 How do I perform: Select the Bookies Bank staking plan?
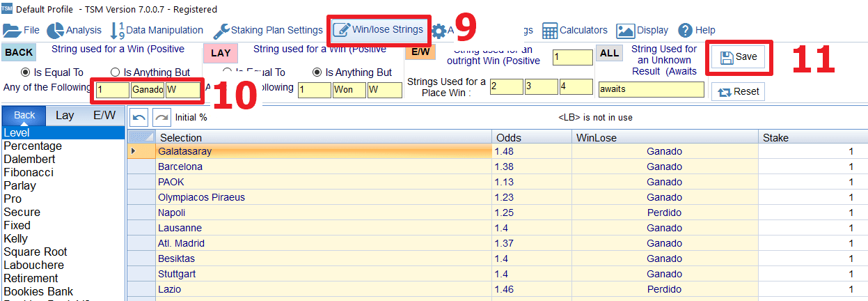pos(63,291)
